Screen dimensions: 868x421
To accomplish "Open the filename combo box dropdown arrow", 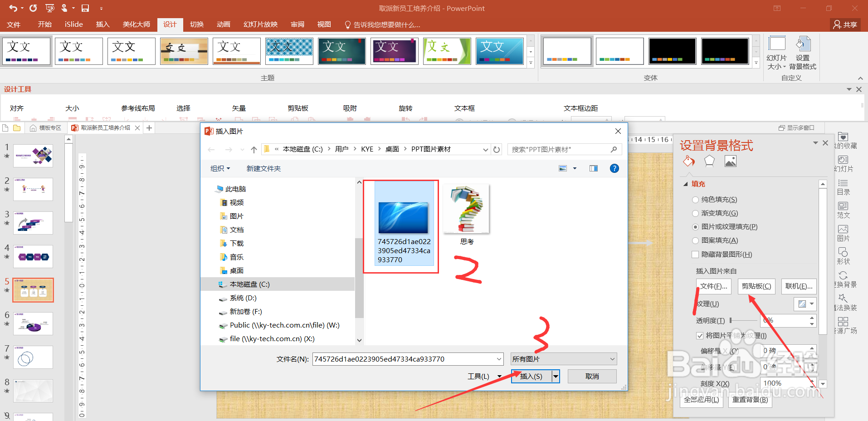I will click(x=499, y=359).
